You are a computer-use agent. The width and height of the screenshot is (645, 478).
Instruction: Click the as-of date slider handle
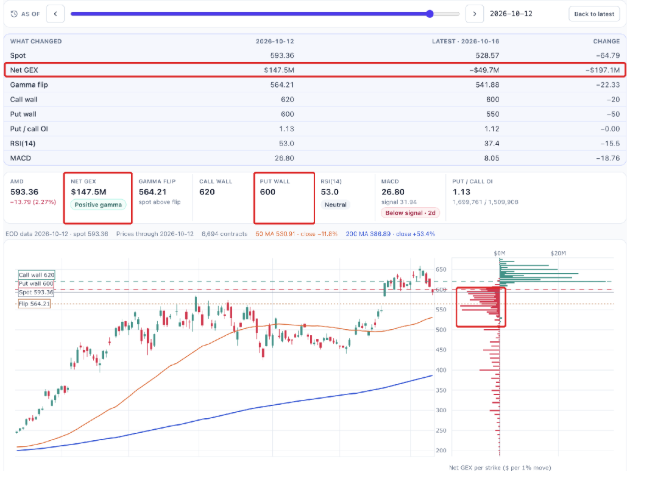pos(430,14)
